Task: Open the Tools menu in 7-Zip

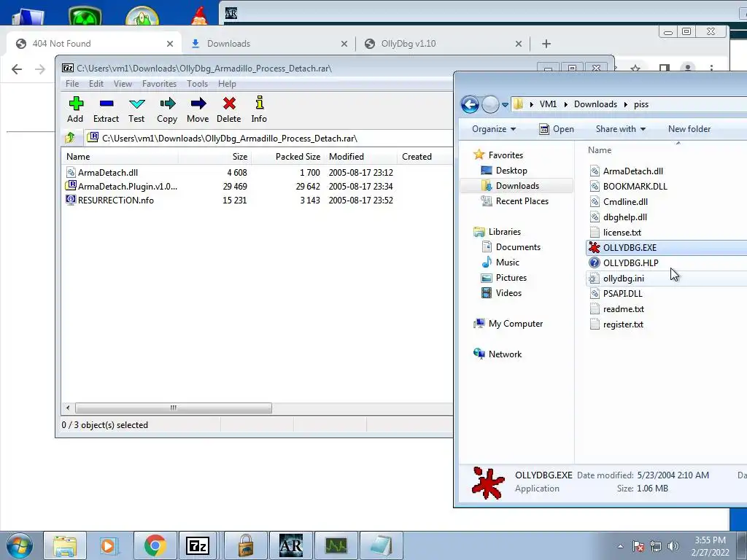Action: point(197,84)
